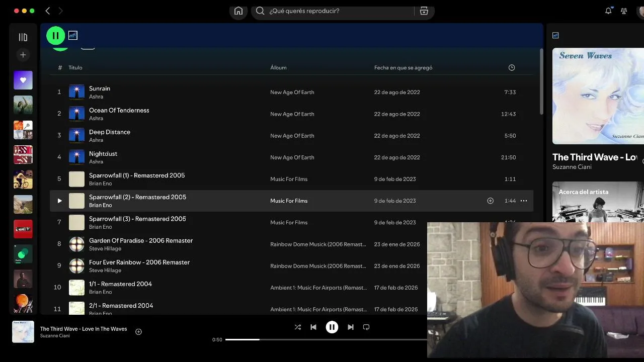Open the Sunrain track row
The height and width of the screenshot is (362, 644).
tap(291, 92)
